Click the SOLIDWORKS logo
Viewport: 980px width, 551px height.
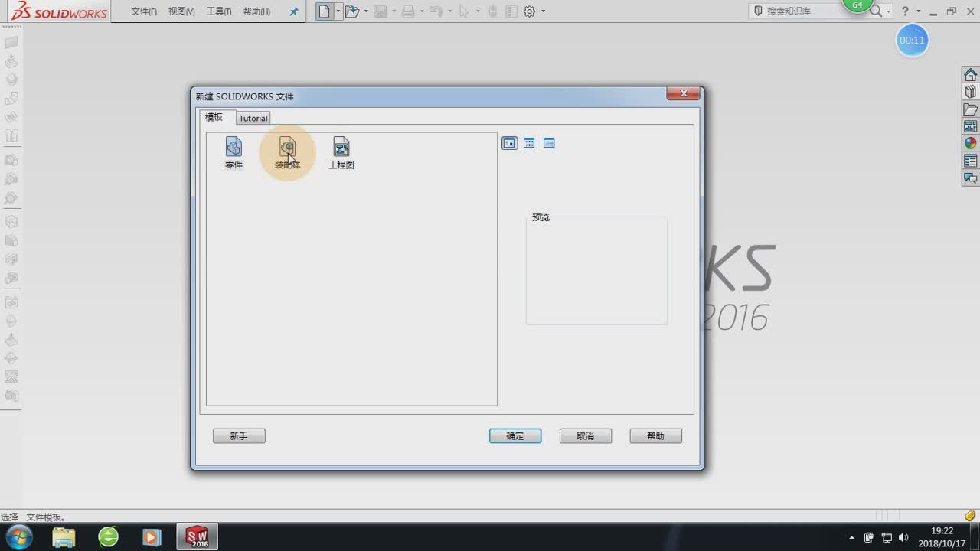[x=60, y=11]
